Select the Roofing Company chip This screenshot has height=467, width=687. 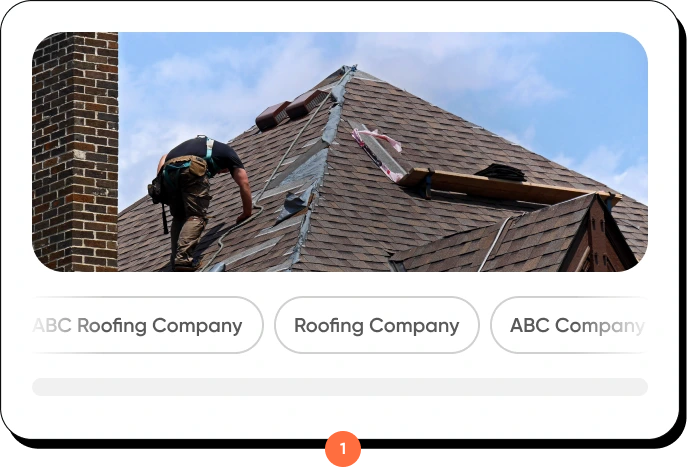pyautogui.click(x=377, y=325)
